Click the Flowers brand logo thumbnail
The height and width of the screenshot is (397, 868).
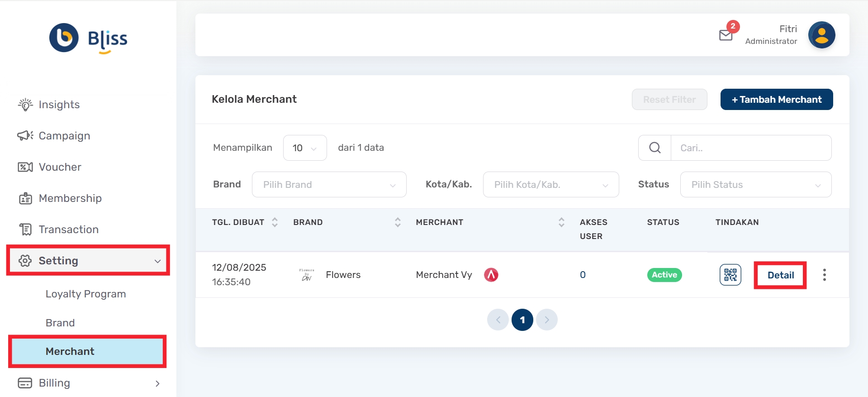click(307, 275)
